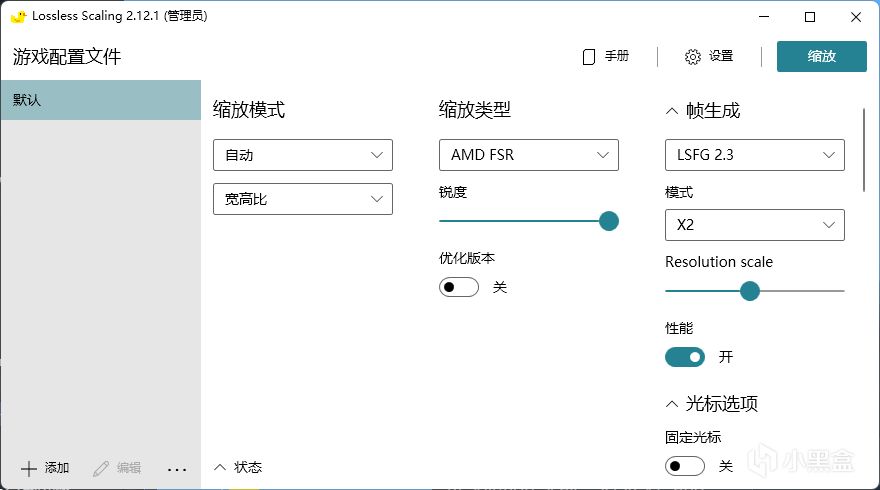Open the 手册 manual

point(606,56)
